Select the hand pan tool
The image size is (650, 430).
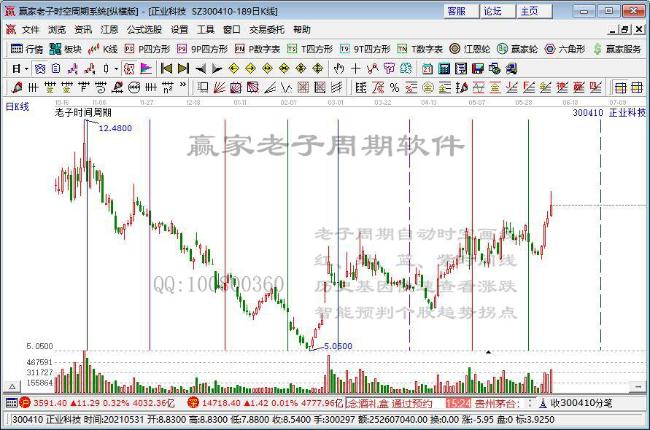coord(339,68)
